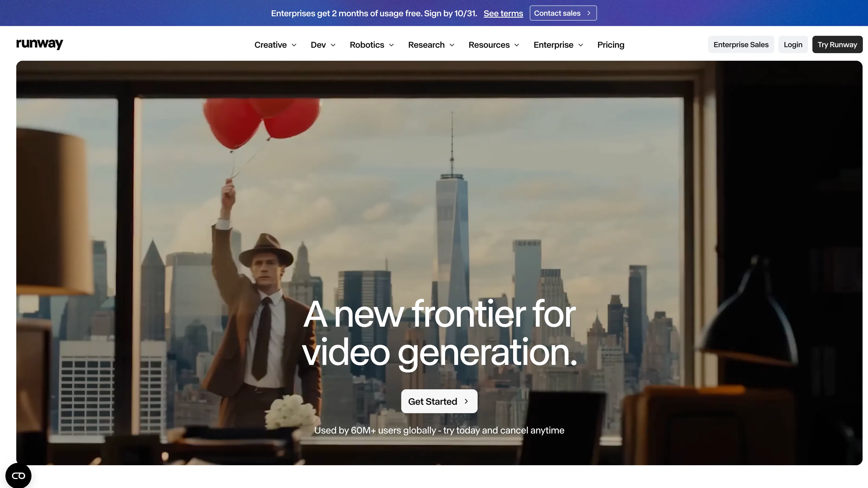Click the Try Runway button
This screenshot has height=488, width=868.
point(837,44)
